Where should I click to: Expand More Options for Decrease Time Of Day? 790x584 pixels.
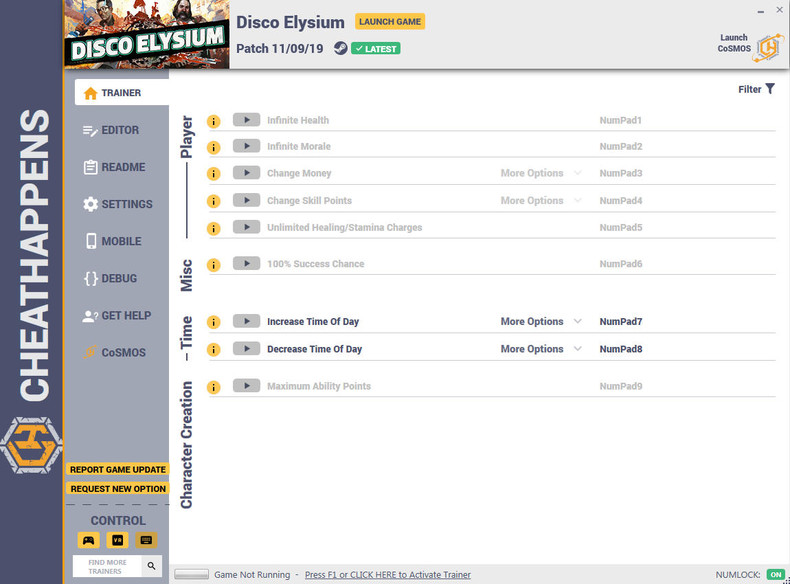541,349
